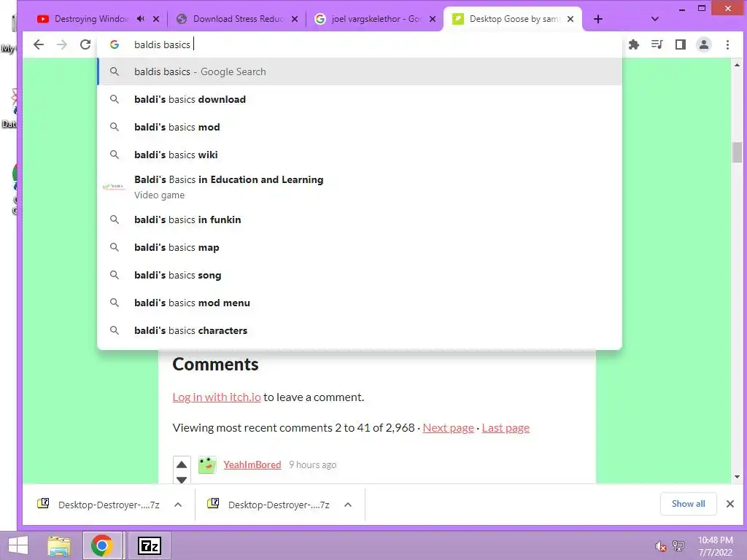Image resolution: width=747 pixels, height=560 pixels.
Task: Open the Chrome profile avatar
Action: point(704,44)
